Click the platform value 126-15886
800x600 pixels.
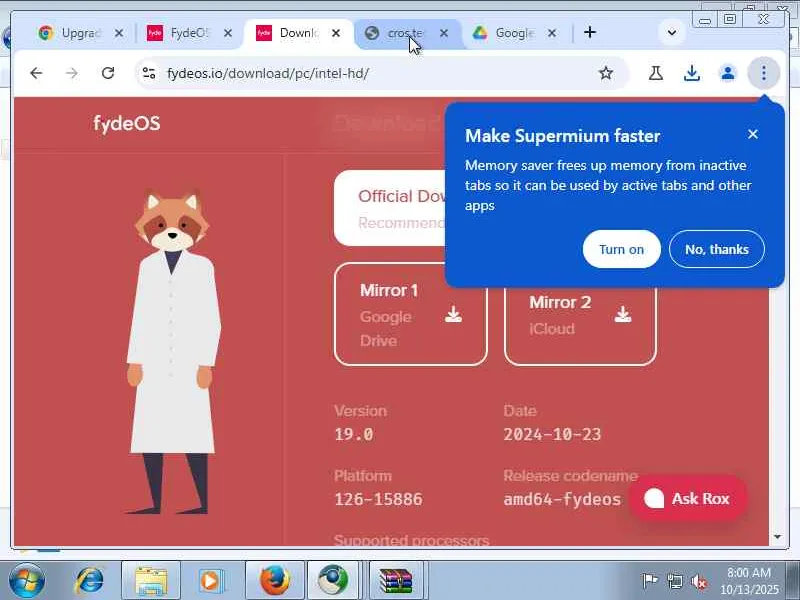[x=378, y=499]
